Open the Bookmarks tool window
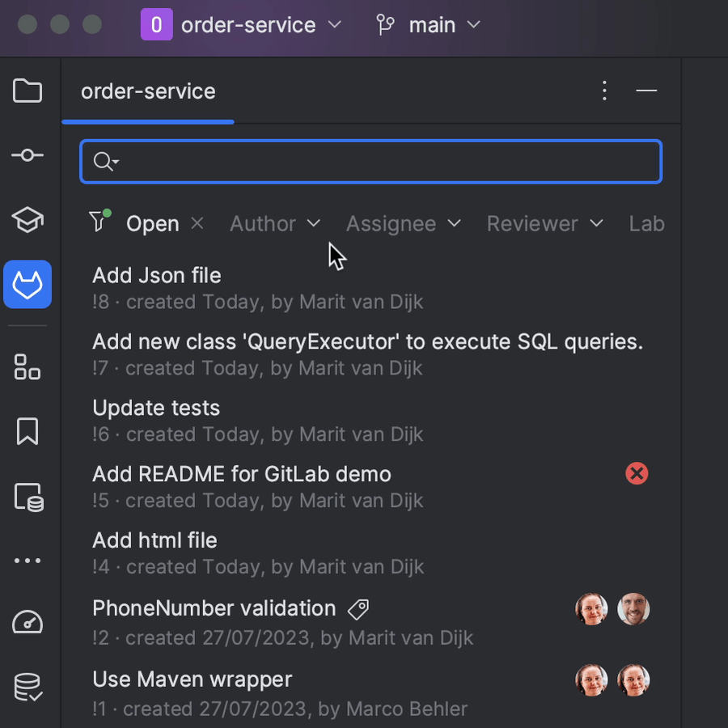This screenshot has height=728, width=728. [27, 431]
